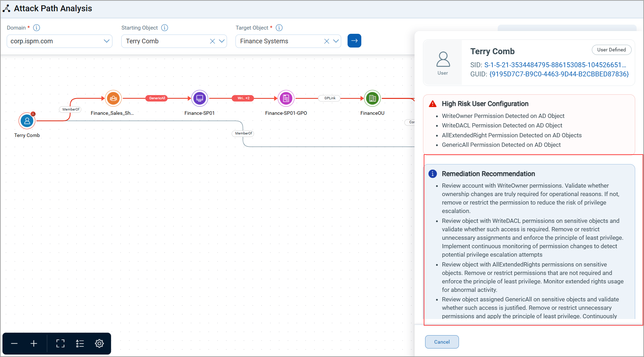Select the FinanceOU organizational unit node
644x357 pixels.
point(372,99)
